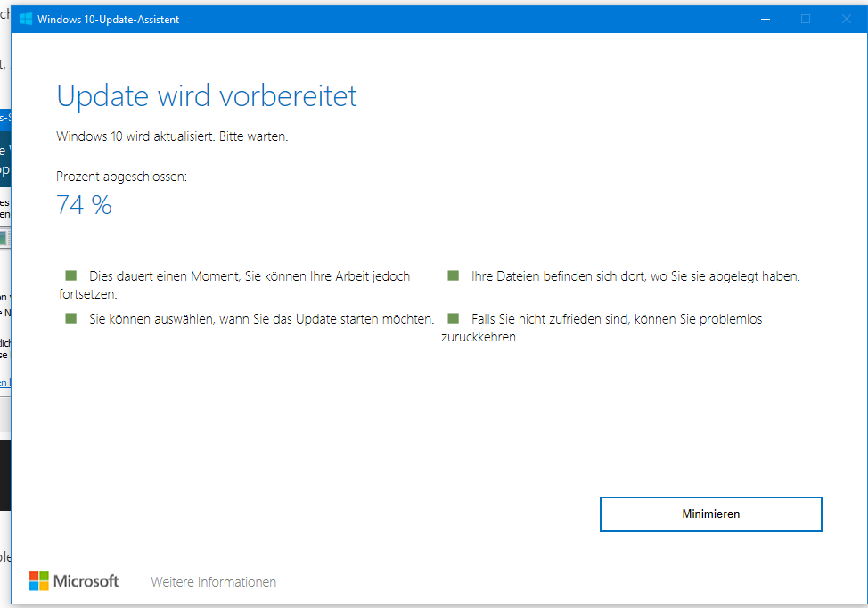
Task: Click the four-color Microsoft logo
Action: [x=38, y=581]
